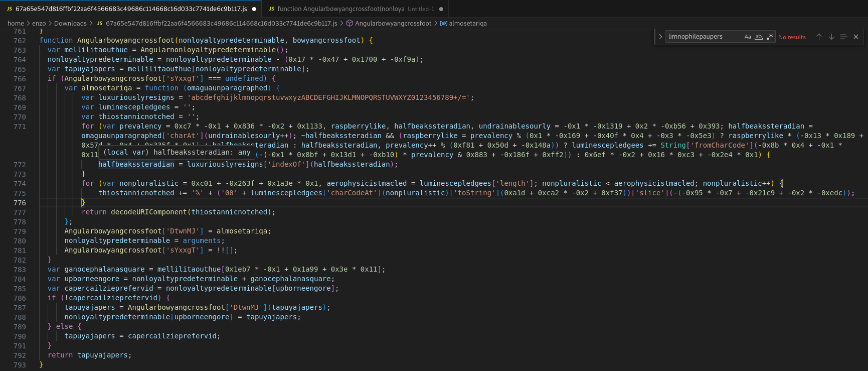The width and height of the screenshot is (868, 371).
Task: Click 'length' string on line 774
Action: (x=513, y=183)
